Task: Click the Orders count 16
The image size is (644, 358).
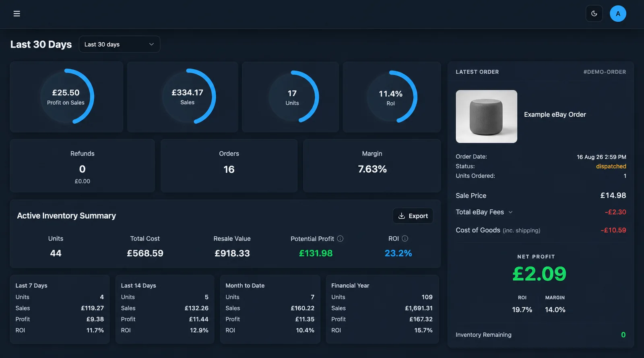Action: point(229,170)
